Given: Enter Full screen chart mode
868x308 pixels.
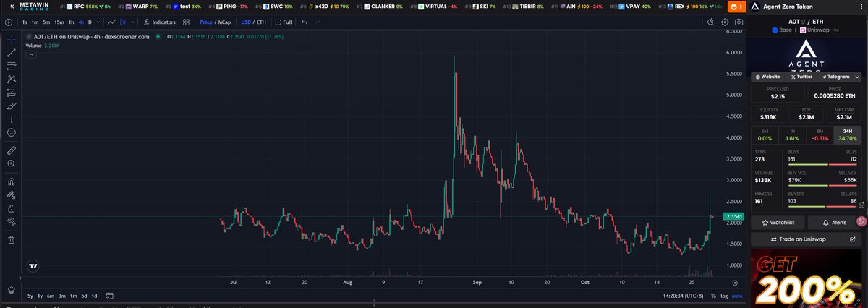Looking at the screenshot, I should (284, 22).
